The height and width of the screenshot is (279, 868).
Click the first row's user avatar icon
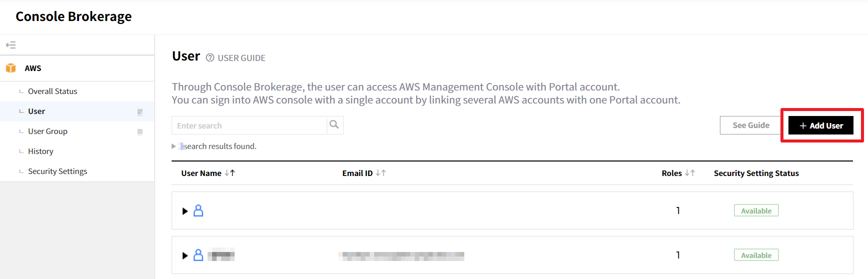pos(199,211)
